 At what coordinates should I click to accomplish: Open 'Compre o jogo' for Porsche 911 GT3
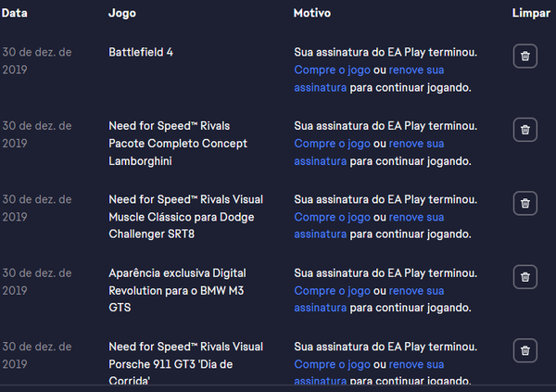pyautogui.click(x=332, y=364)
